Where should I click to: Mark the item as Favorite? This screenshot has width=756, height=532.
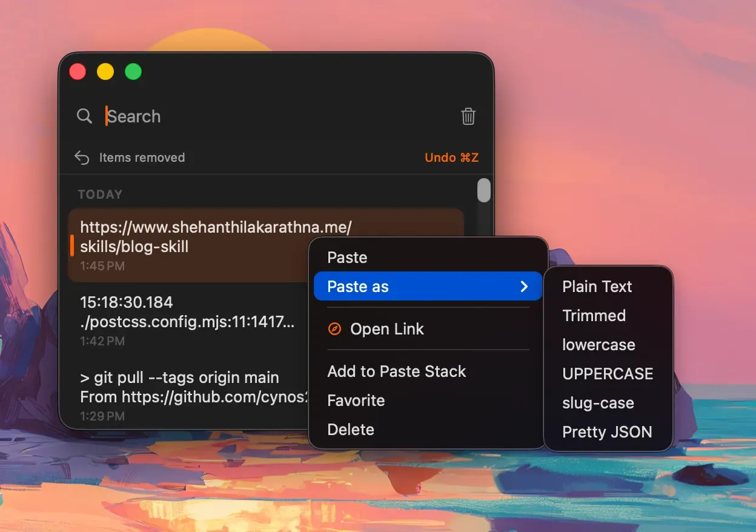click(428, 401)
